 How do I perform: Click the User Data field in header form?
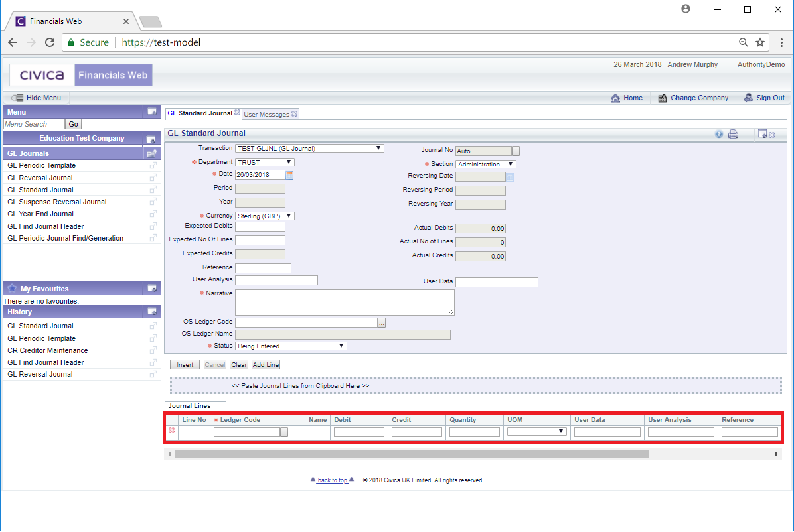497,282
